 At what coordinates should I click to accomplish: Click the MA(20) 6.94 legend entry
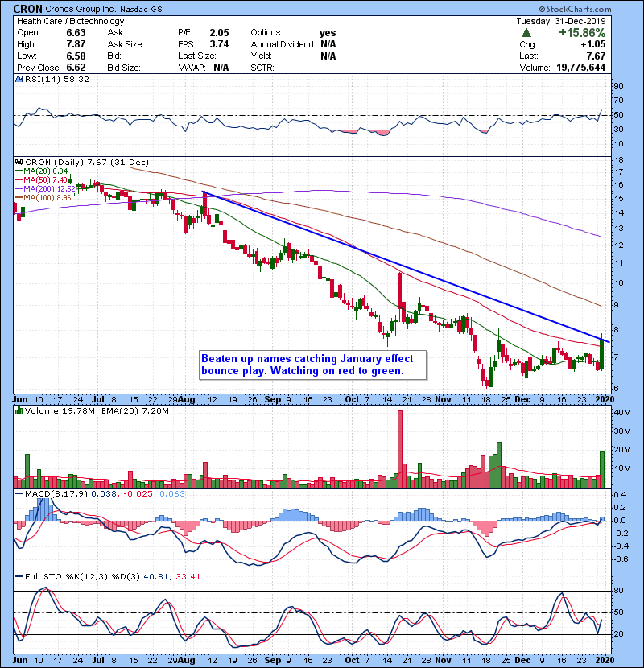[46, 171]
